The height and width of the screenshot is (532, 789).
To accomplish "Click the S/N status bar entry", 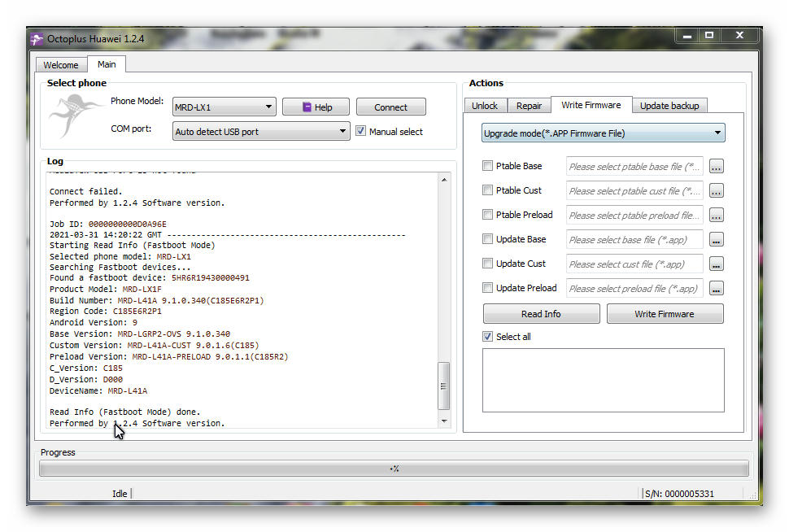I will coord(679,494).
